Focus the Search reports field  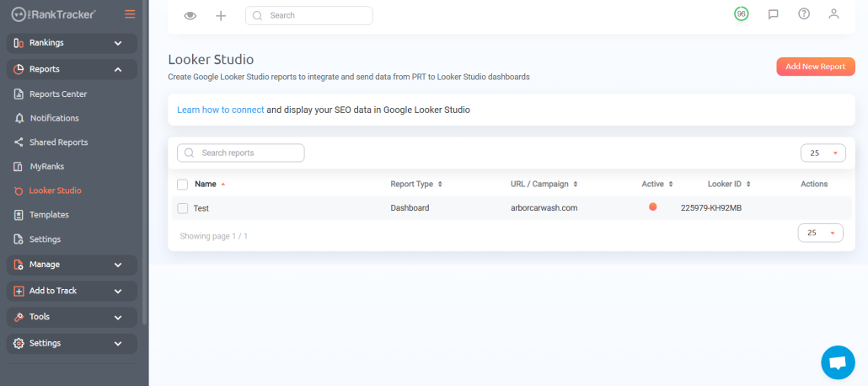pyautogui.click(x=241, y=153)
